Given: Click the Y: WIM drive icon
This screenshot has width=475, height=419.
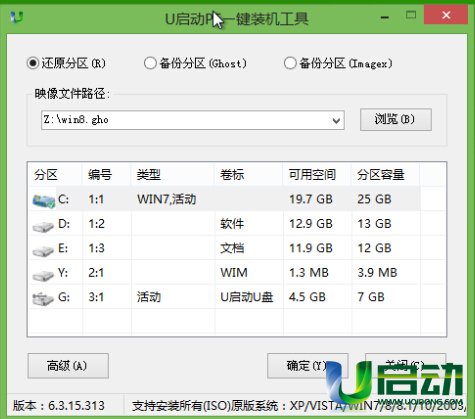Looking at the screenshot, I should pyautogui.click(x=43, y=275).
